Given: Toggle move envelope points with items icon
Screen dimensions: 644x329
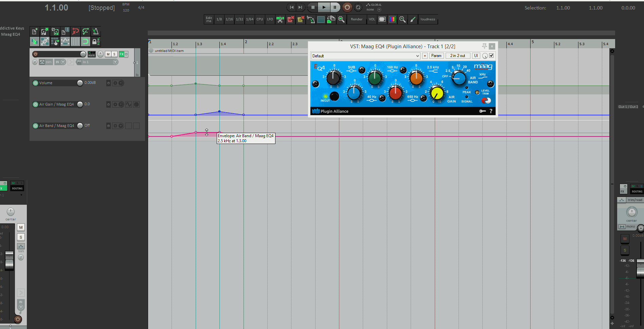Looking at the screenshot, I should 65,42.
